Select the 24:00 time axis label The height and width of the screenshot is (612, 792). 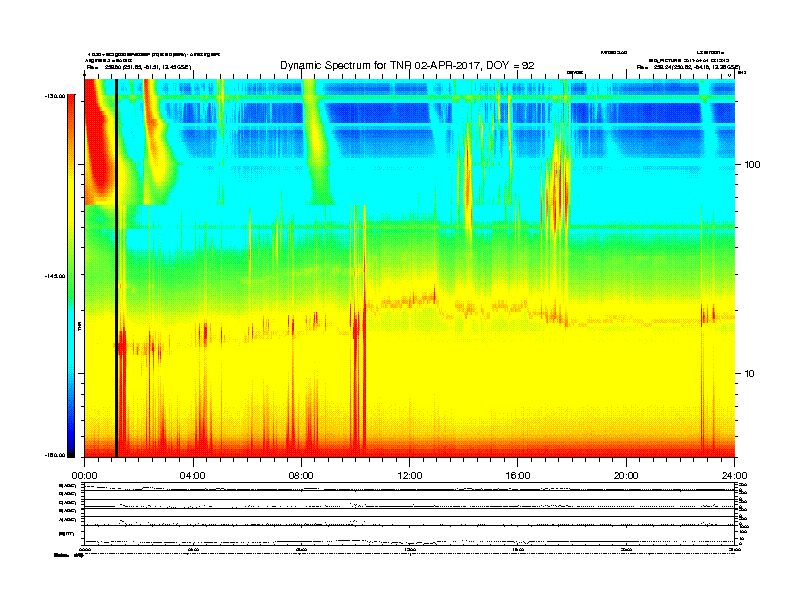(734, 476)
